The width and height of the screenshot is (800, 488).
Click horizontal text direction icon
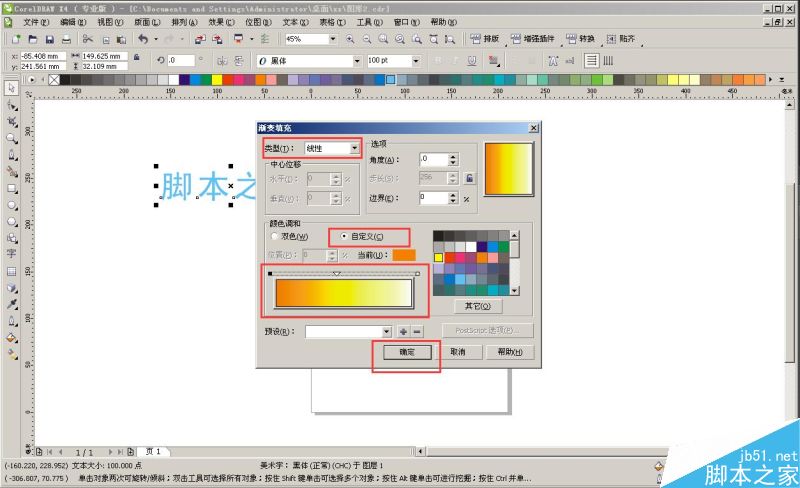591,61
